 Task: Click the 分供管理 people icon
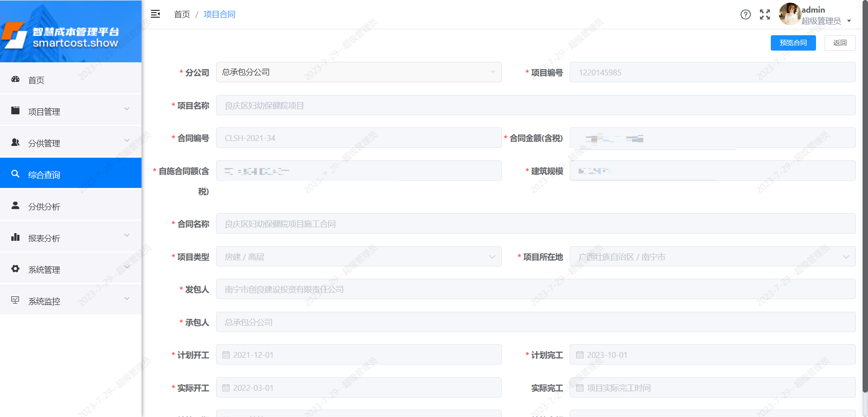coord(15,141)
